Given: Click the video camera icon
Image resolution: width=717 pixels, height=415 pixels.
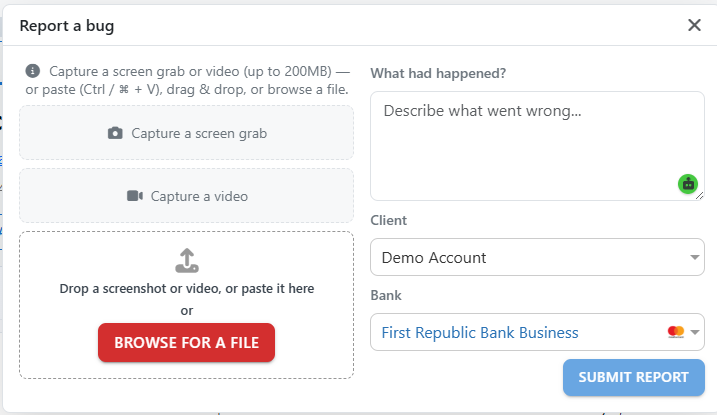Looking at the screenshot, I should pyautogui.click(x=135, y=196).
